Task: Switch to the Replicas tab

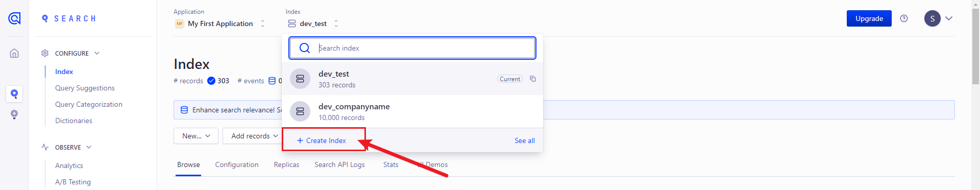Action: [286, 164]
